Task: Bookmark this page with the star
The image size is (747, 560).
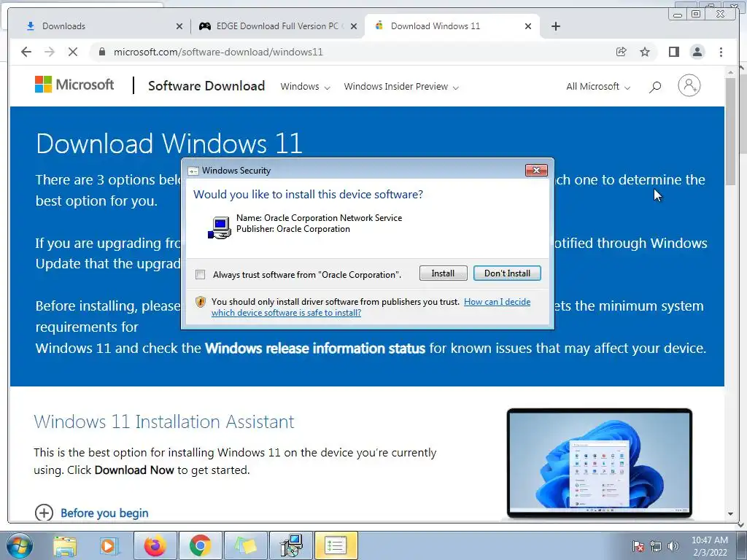Action: pyautogui.click(x=645, y=52)
